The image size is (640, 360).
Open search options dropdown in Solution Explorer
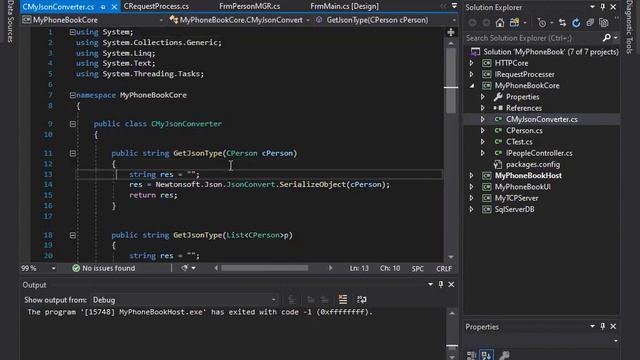(616, 38)
